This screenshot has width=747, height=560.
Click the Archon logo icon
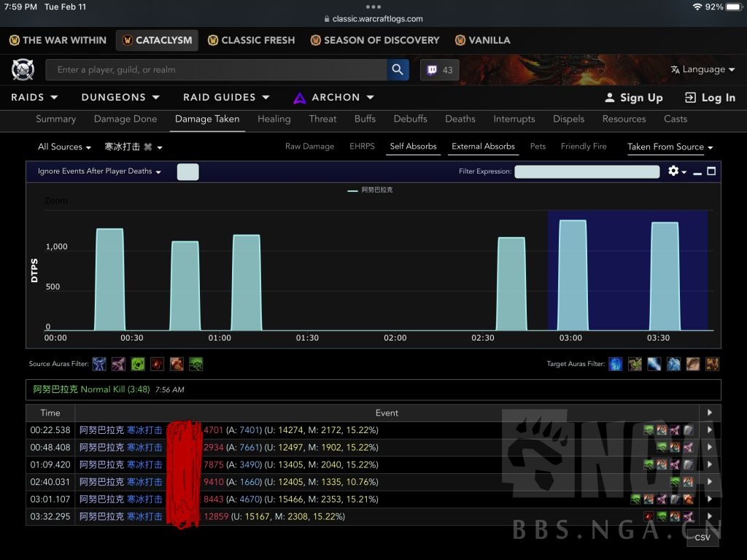pos(300,98)
